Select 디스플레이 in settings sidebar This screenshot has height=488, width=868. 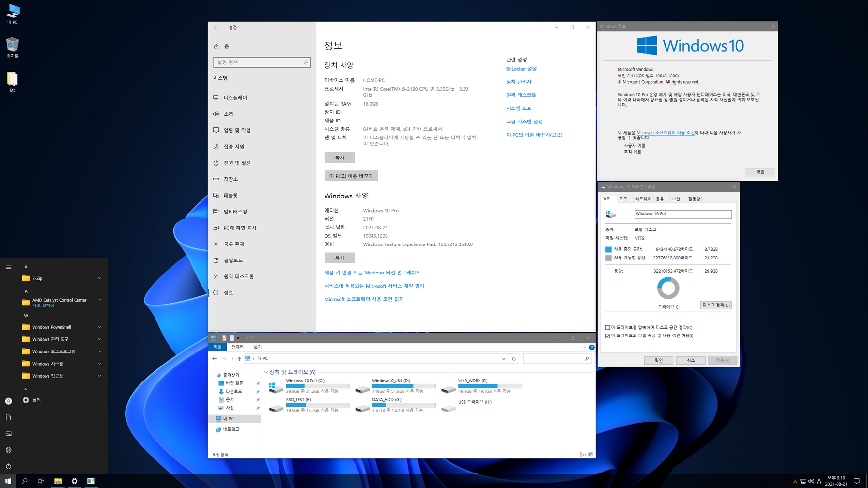pyautogui.click(x=262, y=98)
